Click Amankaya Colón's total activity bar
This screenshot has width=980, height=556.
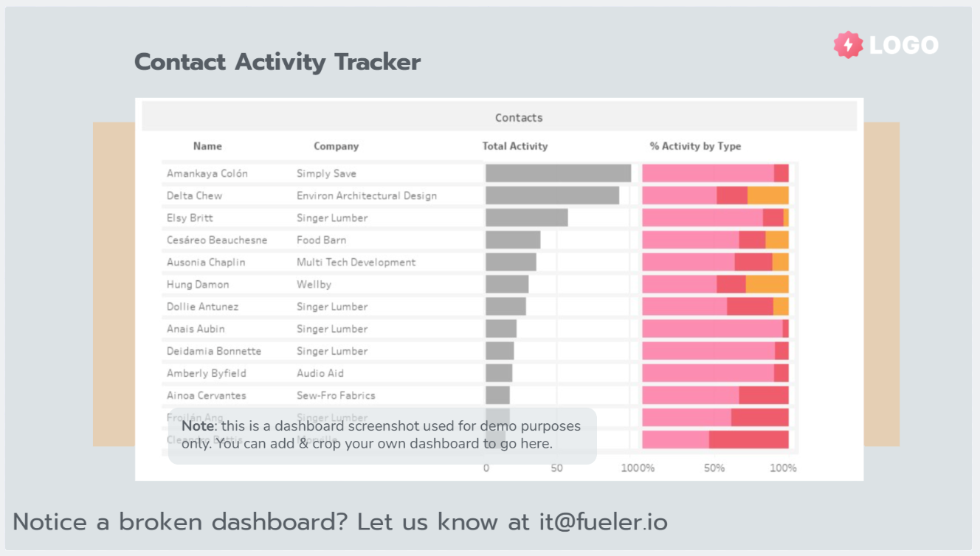(x=558, y=173)
